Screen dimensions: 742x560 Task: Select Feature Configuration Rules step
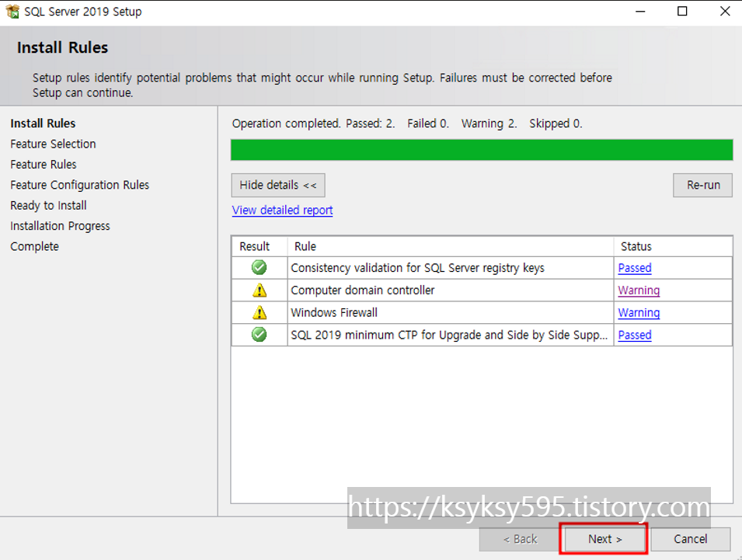point(79,185)
